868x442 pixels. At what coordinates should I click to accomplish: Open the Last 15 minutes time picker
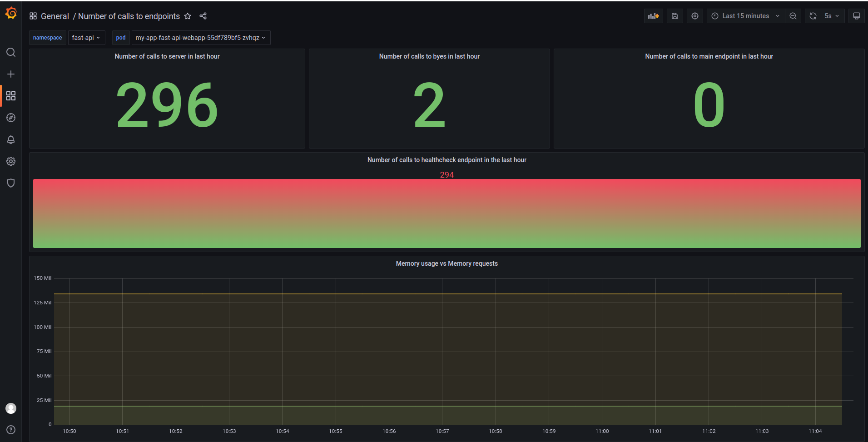coord(745,15)
